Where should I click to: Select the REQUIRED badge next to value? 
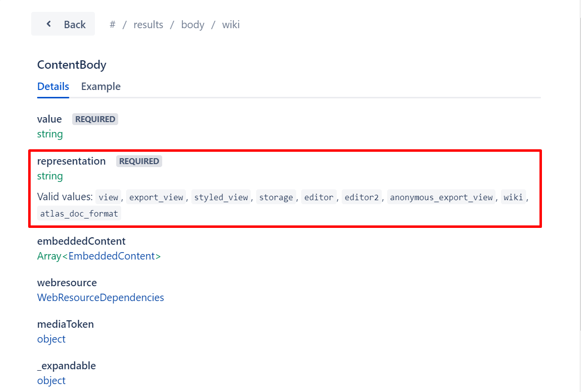(95, 119)
